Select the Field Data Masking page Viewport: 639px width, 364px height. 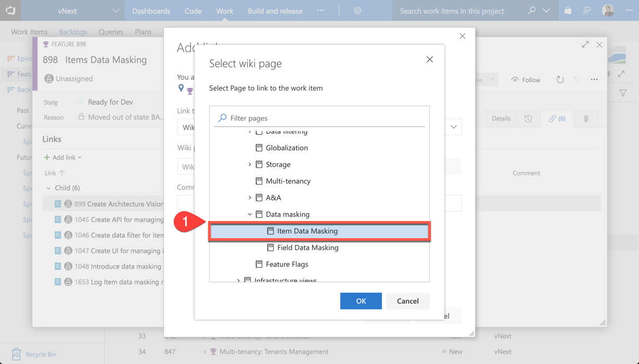[308, 248]
